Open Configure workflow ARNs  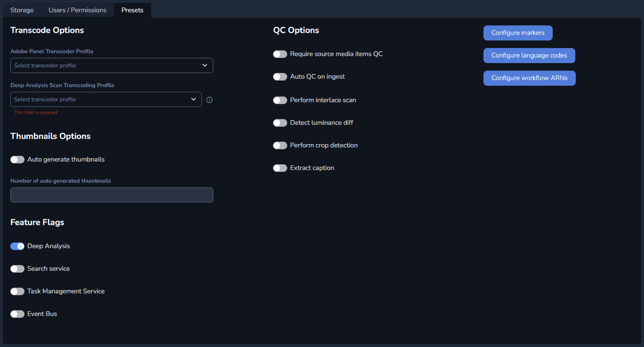coord(529,78)
